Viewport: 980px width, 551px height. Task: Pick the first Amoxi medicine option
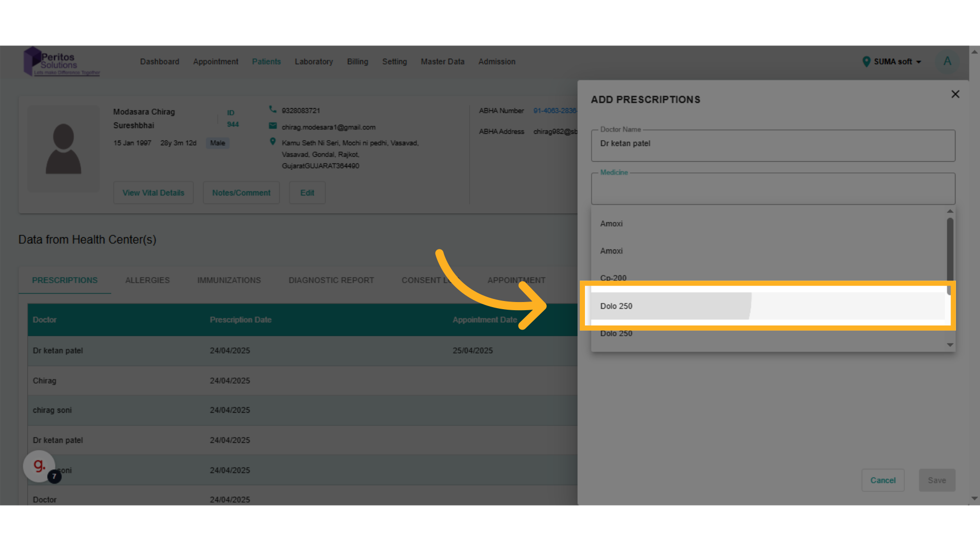(x=611, y=223)
